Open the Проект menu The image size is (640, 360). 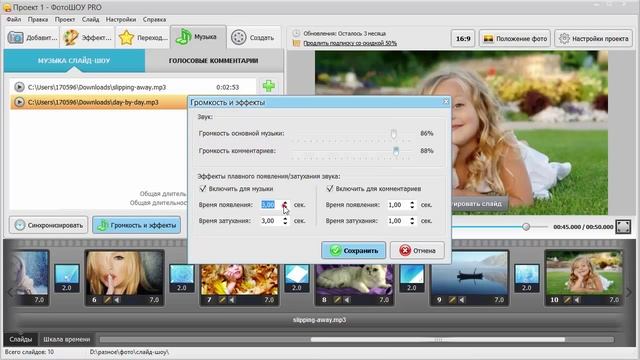point(65,19)
